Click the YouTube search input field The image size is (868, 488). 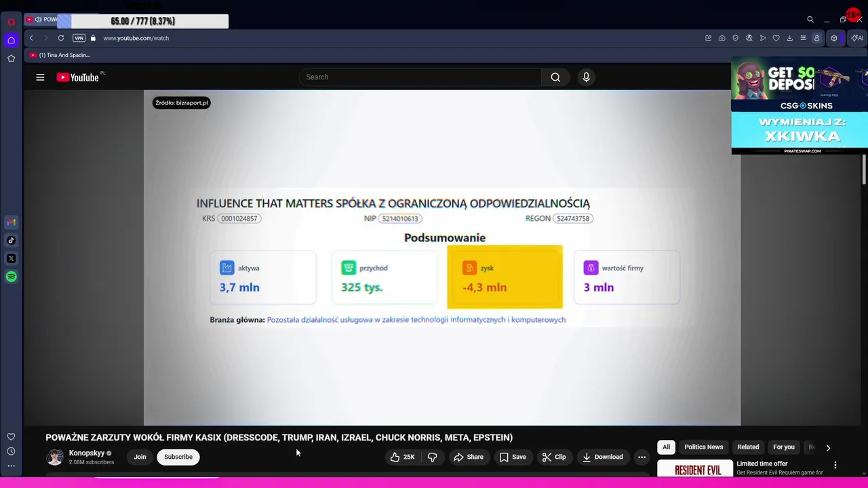click(x=420, y=77)
